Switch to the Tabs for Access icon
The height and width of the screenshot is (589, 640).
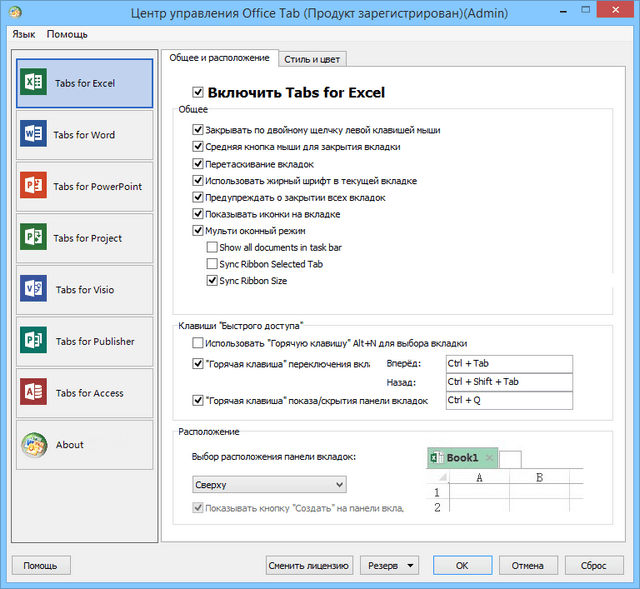click(34, 393)
